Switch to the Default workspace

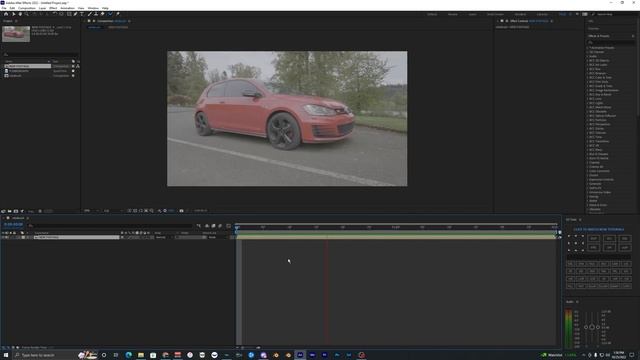coord(432,14)
